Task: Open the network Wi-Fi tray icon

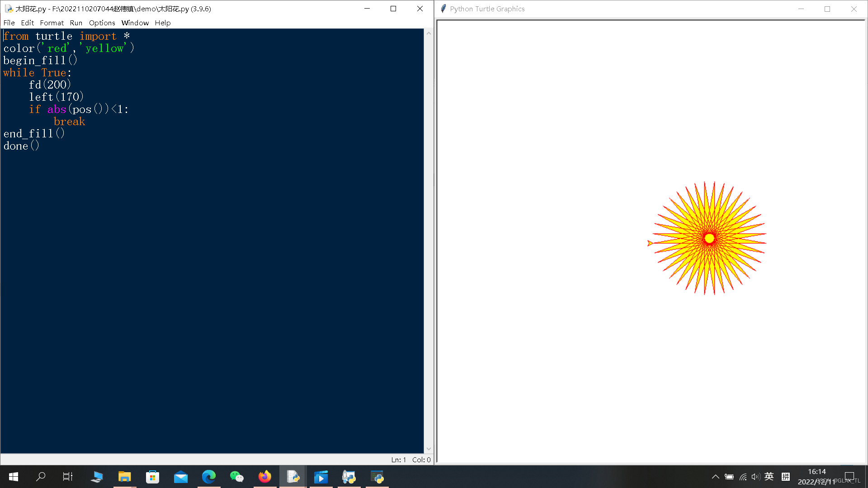Action: (743, 477)
